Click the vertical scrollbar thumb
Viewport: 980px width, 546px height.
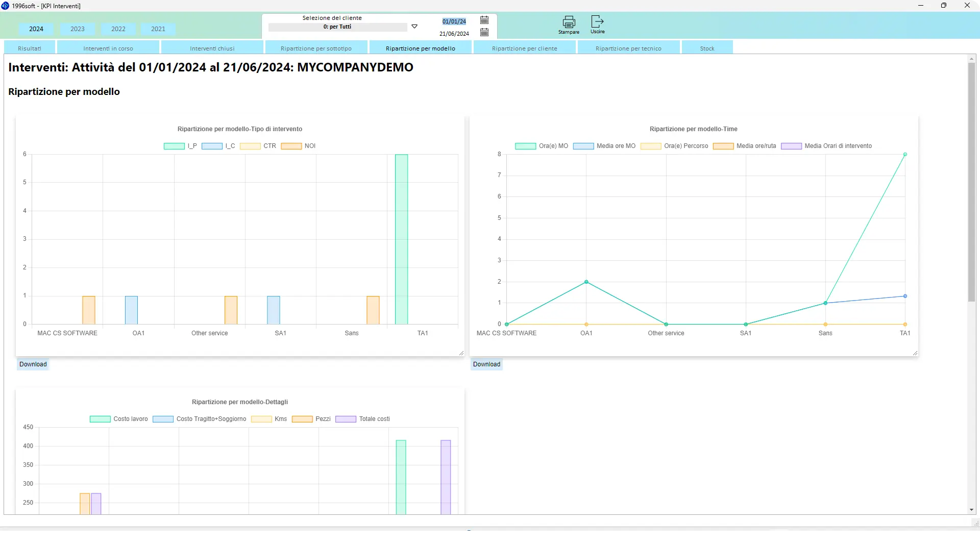971,181
